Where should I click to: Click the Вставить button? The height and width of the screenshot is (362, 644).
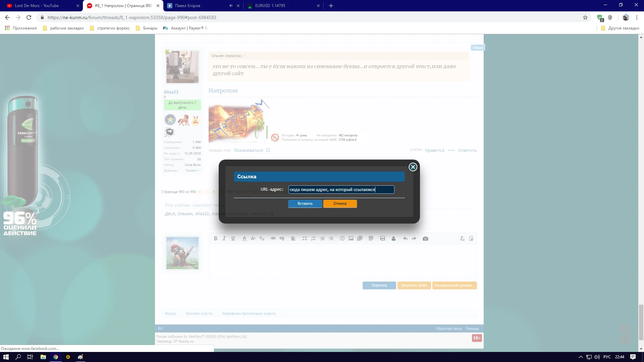(x=305, y=203)
